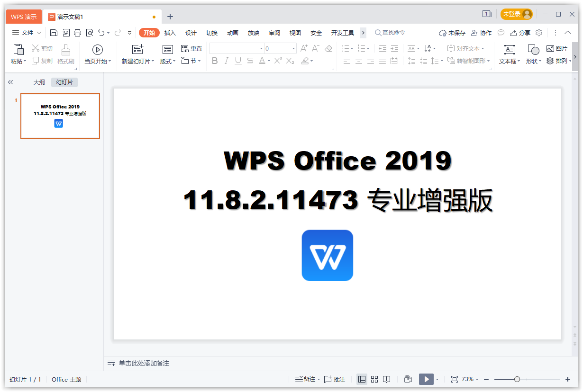Open settings gear icon near Share
Image resolution: width=583 pixels, height=392 pixels.
[x=539, y=33]
